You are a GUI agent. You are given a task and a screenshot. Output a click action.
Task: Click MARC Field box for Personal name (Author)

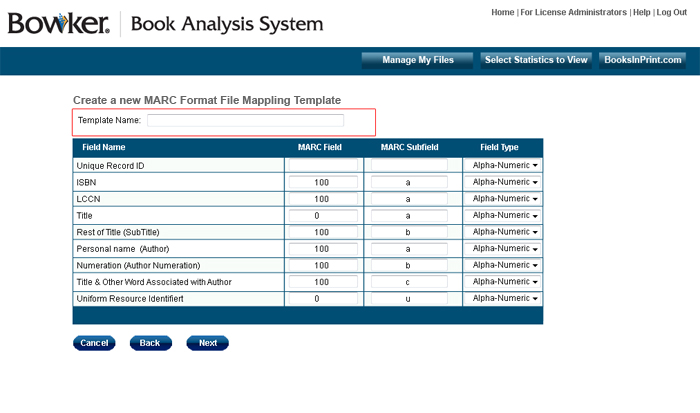[x=323, y=249]
